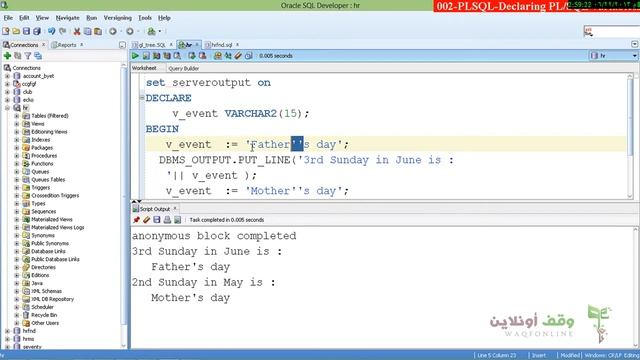
Task: Click eraser Clear icon in Script Output
Action: 146,220
